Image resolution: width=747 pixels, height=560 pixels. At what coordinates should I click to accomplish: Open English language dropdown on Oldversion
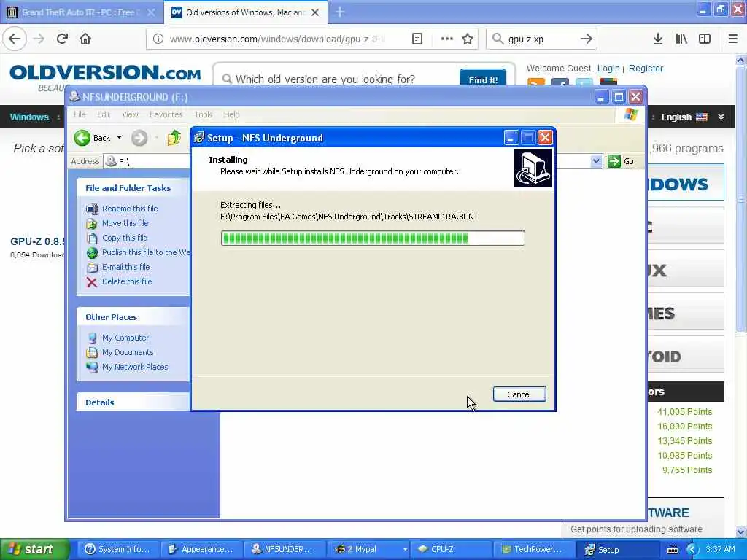point(692,117)
